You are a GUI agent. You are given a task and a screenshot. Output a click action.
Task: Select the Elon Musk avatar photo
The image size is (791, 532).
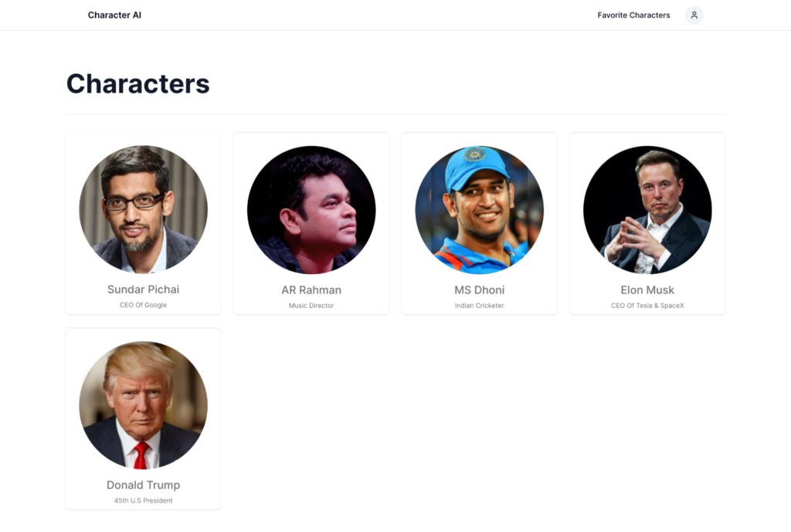647,210
